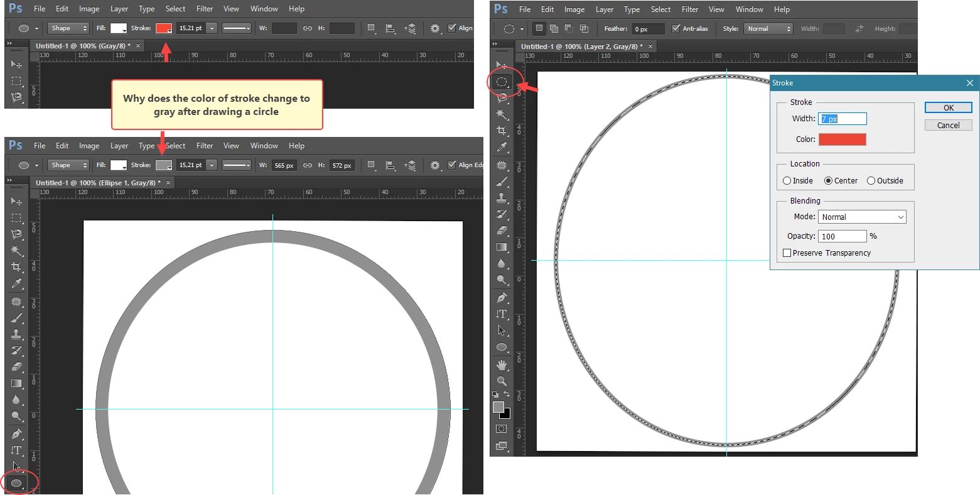The width and height of the screenshot is (980, 495).
Task: Select Gradient tool in Layer 2 window
Action: pyautogui.click(x=502, y=247)
